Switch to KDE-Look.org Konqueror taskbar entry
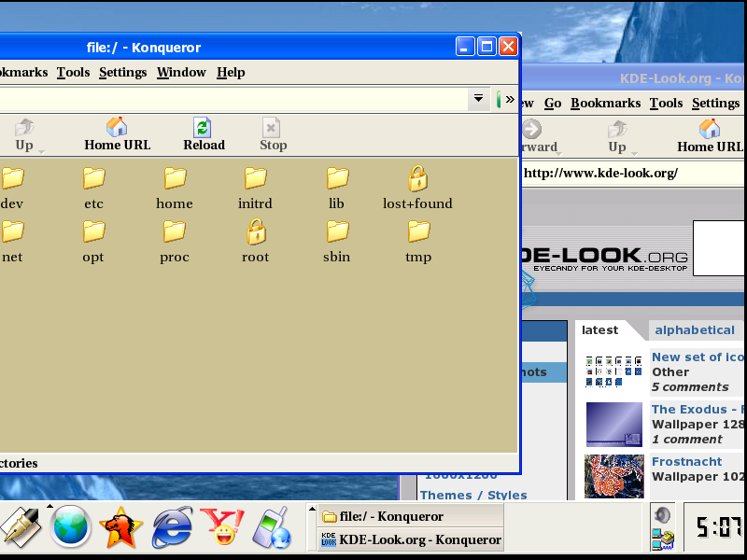 point(411,539)
